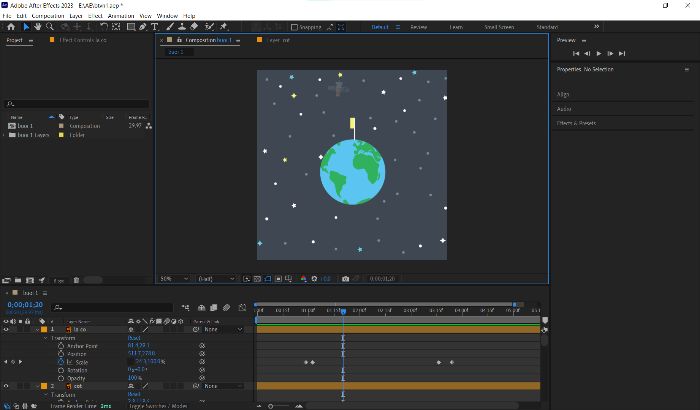
Task: Select the Type tool
Action: point(154,27)
